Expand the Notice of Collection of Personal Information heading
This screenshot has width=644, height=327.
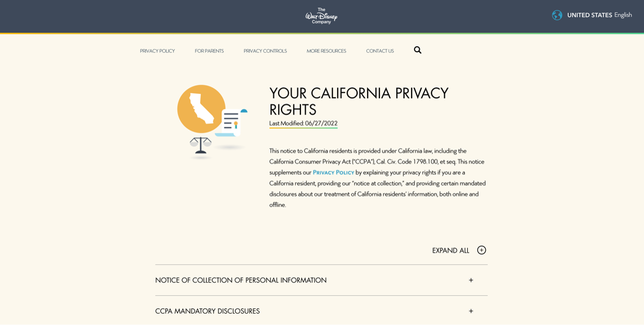pos(241,280)
